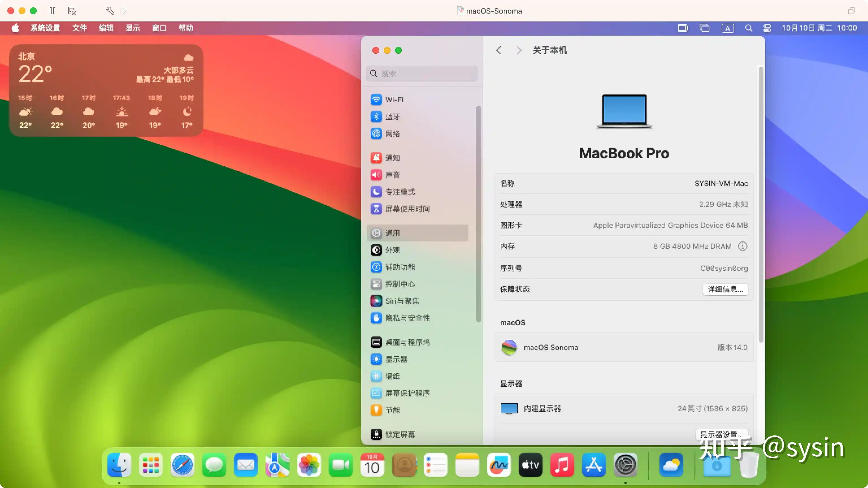Open Spotlight search from the menu bar
Viewport: 868px width, 488px height.
coord(749,28)
